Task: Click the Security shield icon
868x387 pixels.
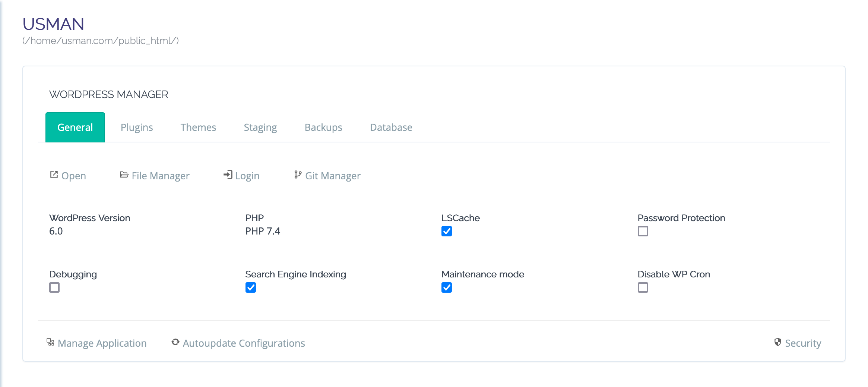Action: coord(778,342)
